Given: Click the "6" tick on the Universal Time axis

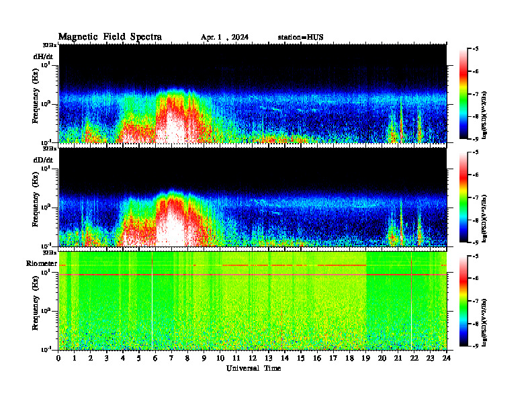Looking at the screenshot, I should 155,358.
